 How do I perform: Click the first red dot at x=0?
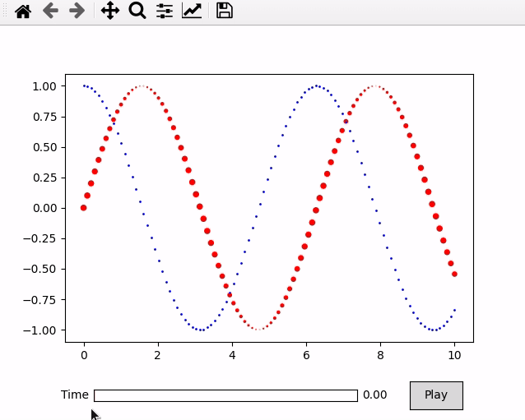click(84, 208)
